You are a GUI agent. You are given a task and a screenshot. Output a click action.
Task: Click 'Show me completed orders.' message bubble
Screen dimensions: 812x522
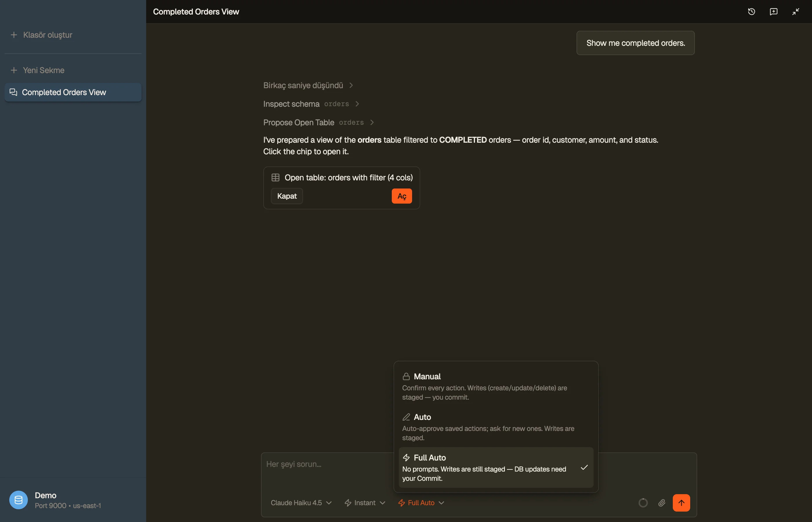[635, 43]
